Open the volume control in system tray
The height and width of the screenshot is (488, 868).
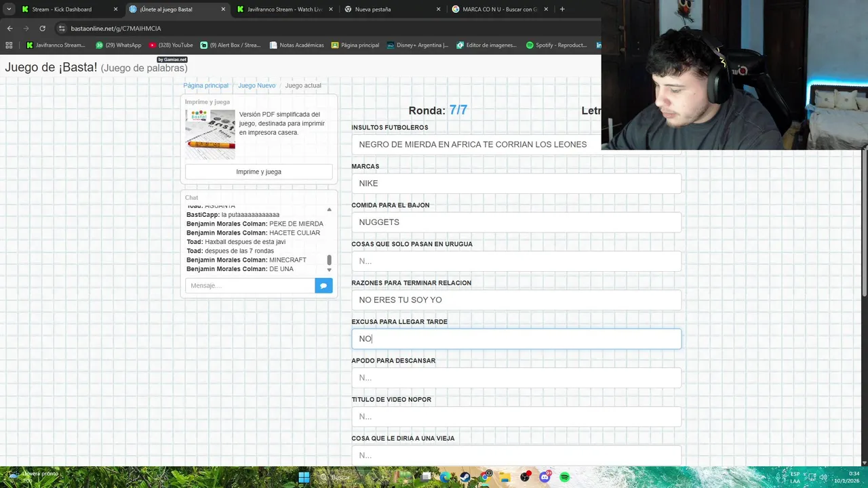click(x=823, y=477)
